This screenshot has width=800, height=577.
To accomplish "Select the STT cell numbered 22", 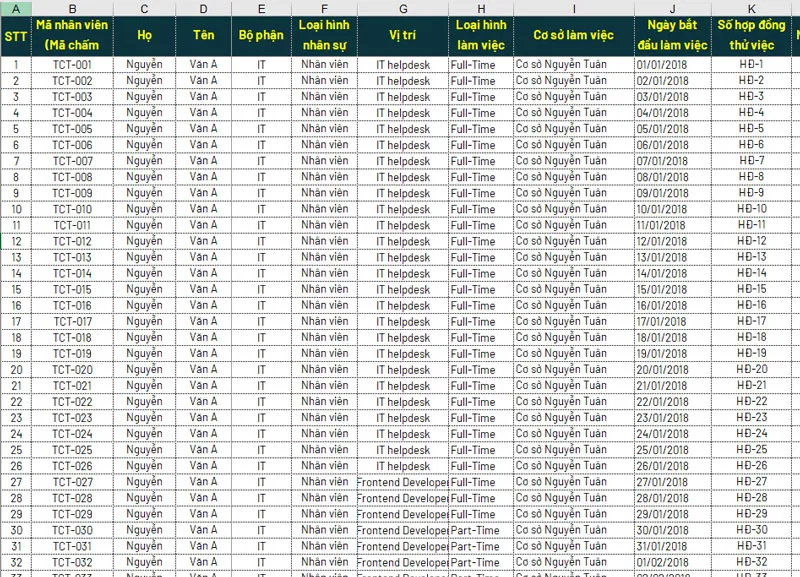I will 16,402.
